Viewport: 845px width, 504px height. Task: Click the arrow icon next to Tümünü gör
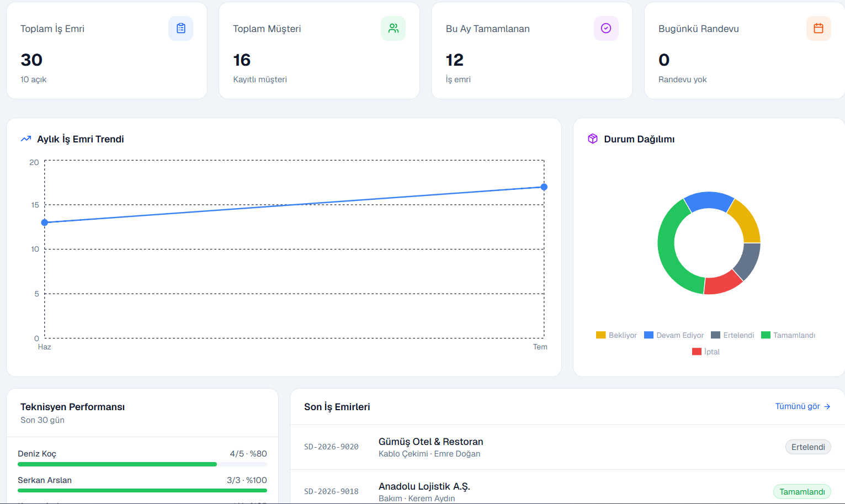click(x=827, y=406)
